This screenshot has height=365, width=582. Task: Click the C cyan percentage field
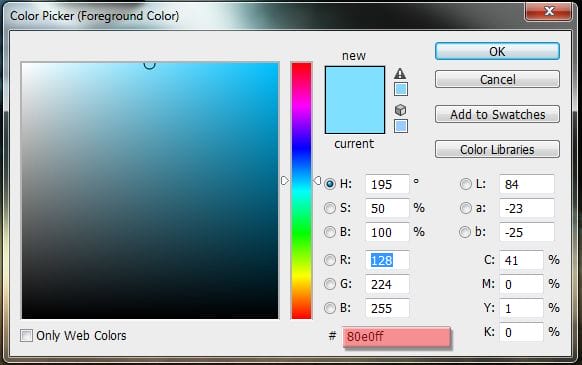(x=521, y=260)
